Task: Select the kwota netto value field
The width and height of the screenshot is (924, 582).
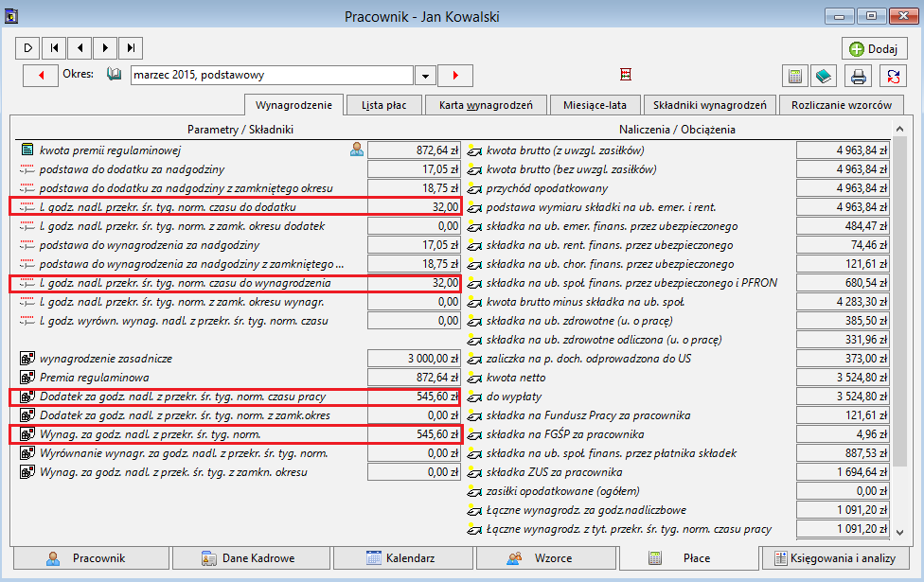Action: [x=842, y=377]
